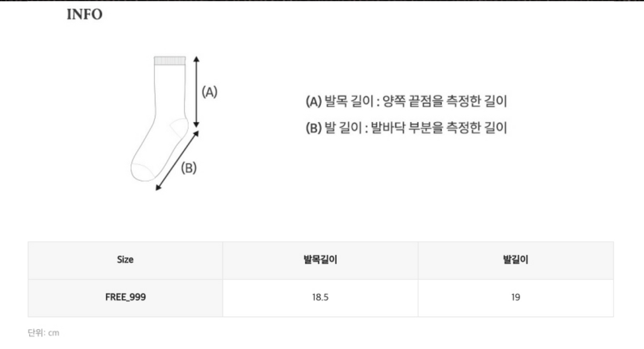Click the 19 foot length value
Viewport: 644px width, 349px height.
[515, 297]
